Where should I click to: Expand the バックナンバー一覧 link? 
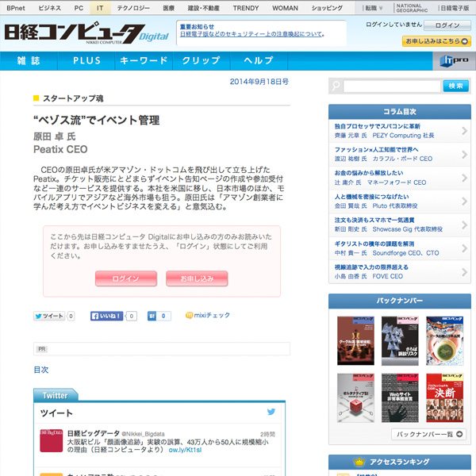tap(429, 434)
